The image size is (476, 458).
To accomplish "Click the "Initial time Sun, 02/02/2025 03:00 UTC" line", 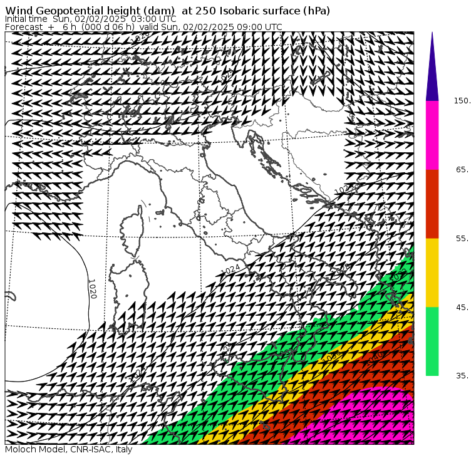I will pyautogui.click(x=91, y=19).
